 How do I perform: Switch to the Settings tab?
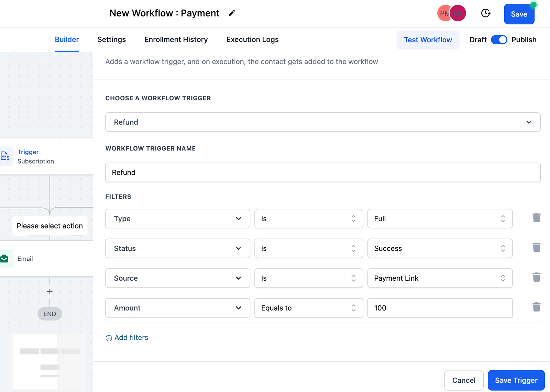coord(111,40)
